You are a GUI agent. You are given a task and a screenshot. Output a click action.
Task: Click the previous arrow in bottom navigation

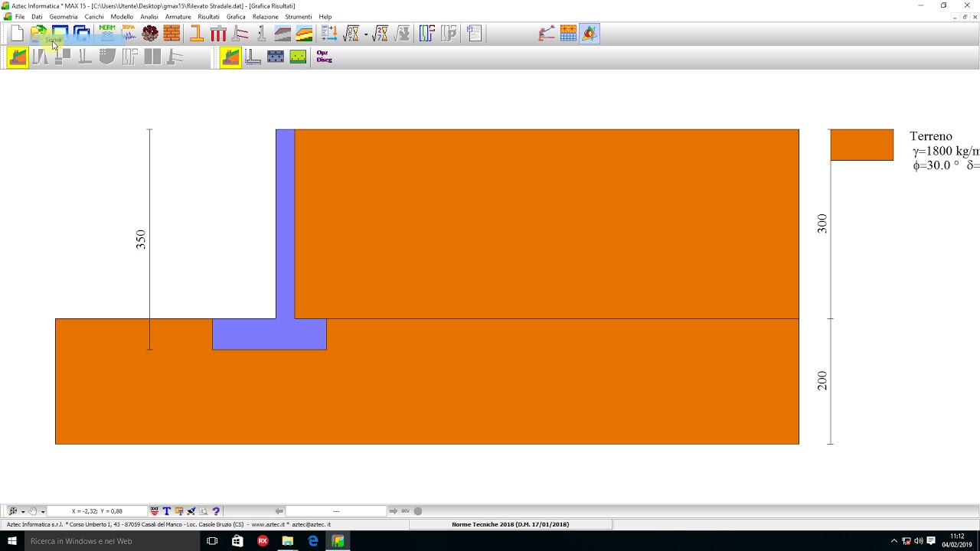tap(279, 511)
